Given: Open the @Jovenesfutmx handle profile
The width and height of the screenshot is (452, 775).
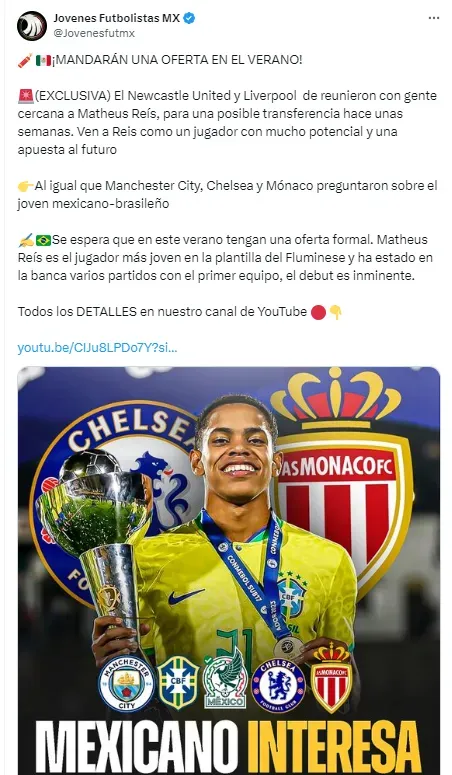Looking at the screenshot, I should pyautogui.click(x=94, y=33).
